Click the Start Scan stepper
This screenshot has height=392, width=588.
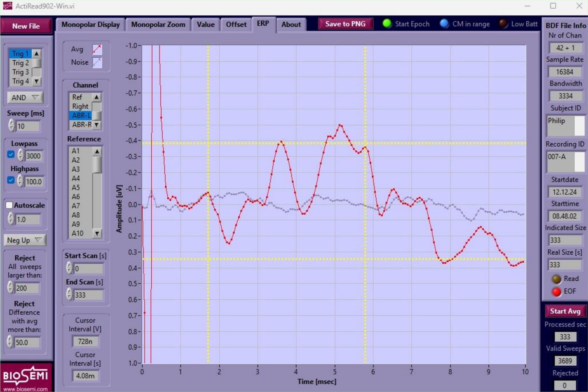69,268
